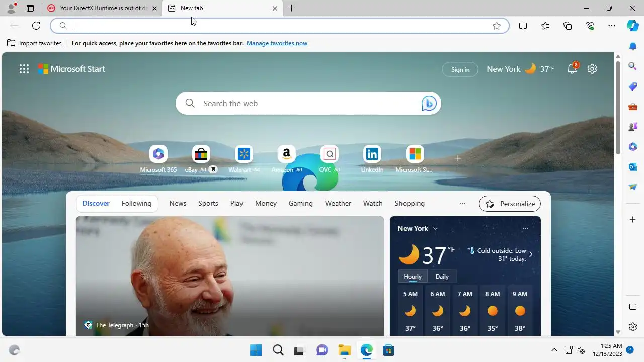Open the Microsoft Start app launcher grid
This screenshot has width=644, height=362.
[24, 69]
